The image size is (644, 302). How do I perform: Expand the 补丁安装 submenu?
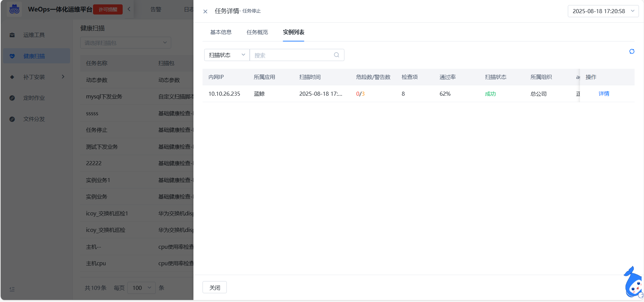pyautogui.click(x=63, y=77)
